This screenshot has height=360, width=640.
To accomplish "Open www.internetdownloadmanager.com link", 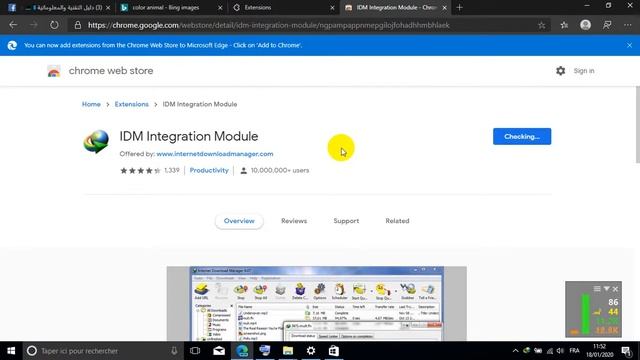I will coord(215,154).
